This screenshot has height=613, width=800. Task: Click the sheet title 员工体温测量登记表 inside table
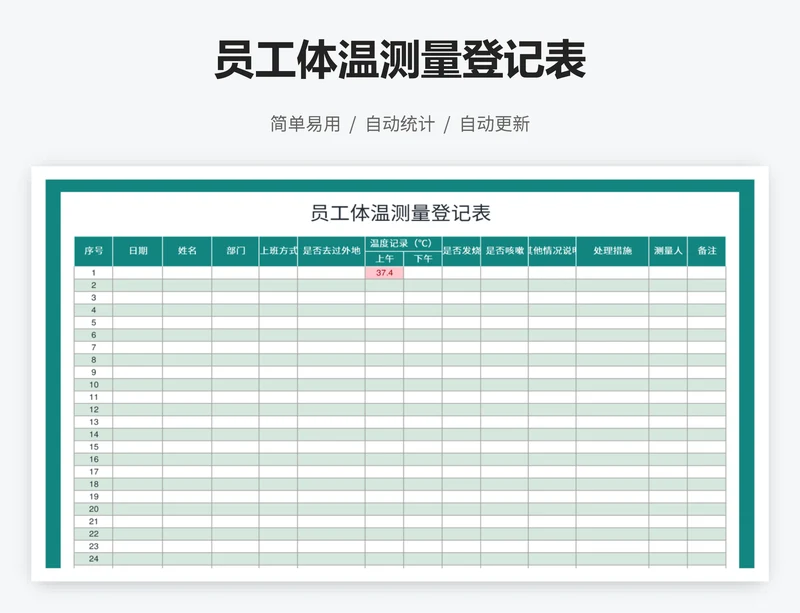[401, 213]
